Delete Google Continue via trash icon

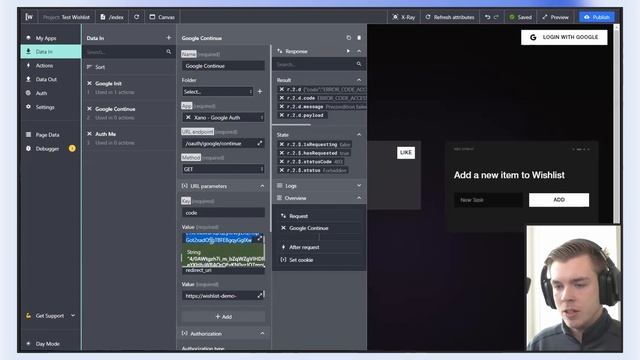pos(359,38)
